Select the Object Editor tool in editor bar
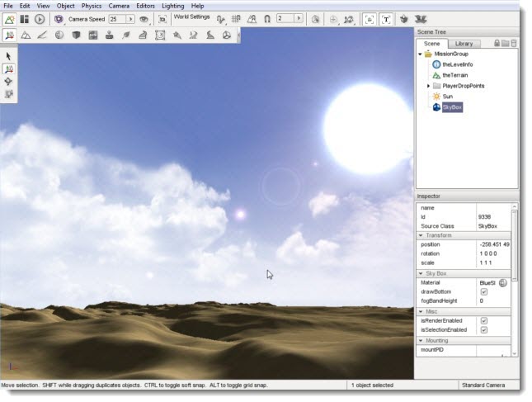Screen dimensions: 532x402 (x=10, y=35)
